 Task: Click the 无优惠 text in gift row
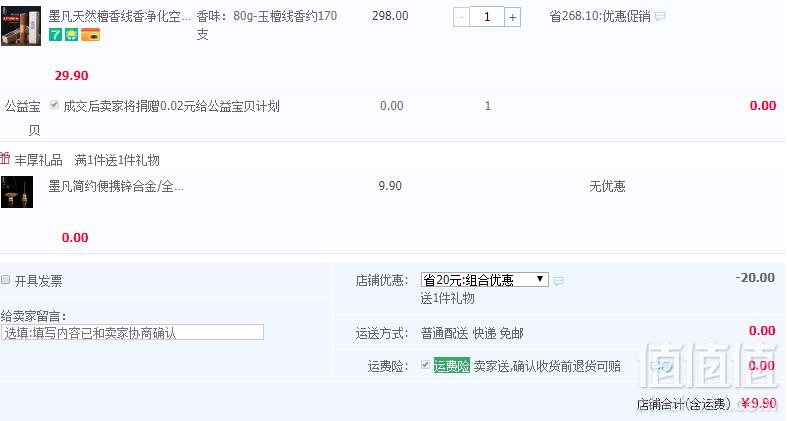pos(607,187)
